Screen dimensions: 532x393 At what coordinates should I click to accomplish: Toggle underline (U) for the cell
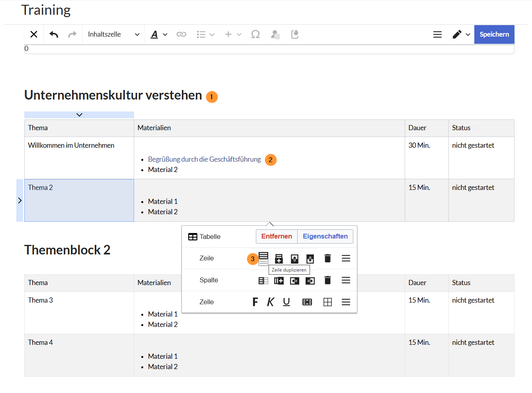click(x=286, y=302)
